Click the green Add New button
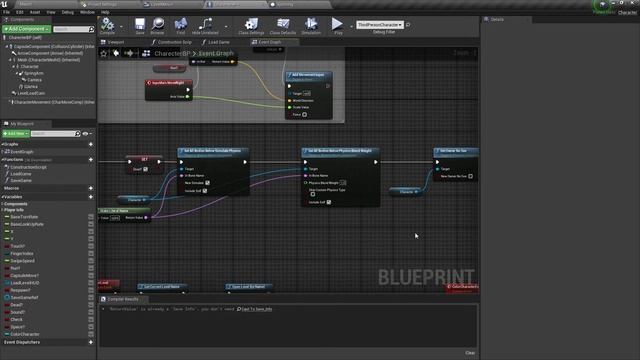Viewport: 640px width, 360px height. tap(16, 133)
